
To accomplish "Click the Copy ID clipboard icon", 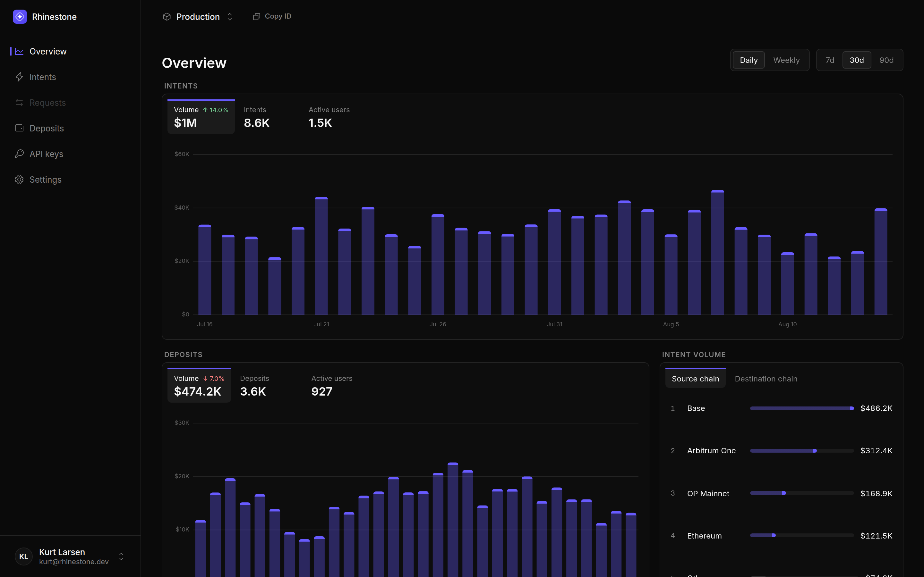I will pyautogui.click(x=257, y=16).
